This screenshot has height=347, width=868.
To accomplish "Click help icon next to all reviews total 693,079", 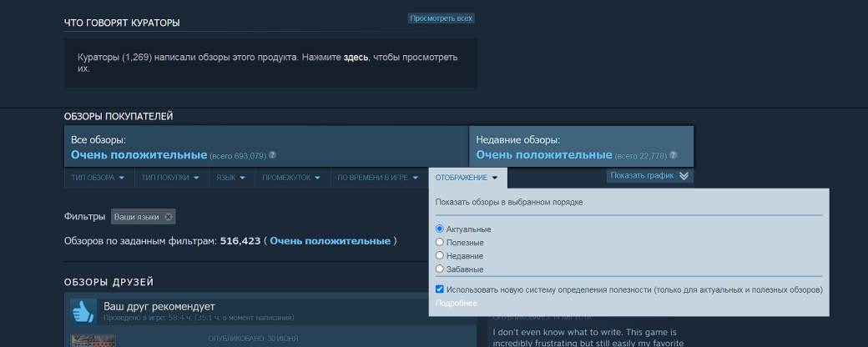I will click(x=272, y=155).
